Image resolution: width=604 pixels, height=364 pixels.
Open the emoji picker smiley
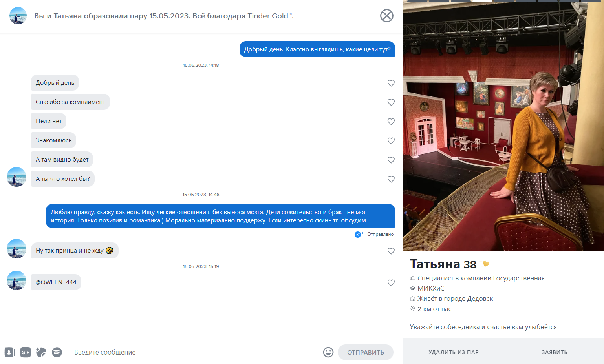tap(328, 352)
